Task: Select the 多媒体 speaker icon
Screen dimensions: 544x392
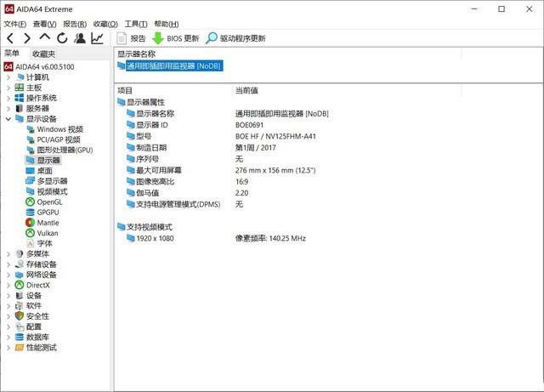Action: click(x=20, y=253)
